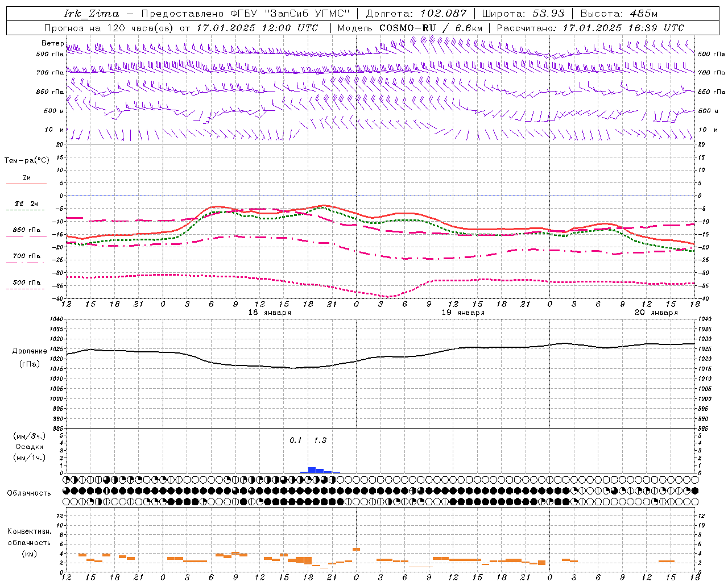This screenshot has width=728, height=582.
Task: Click the Долгота: 102.087 longitude value
Action: (416, 14)
